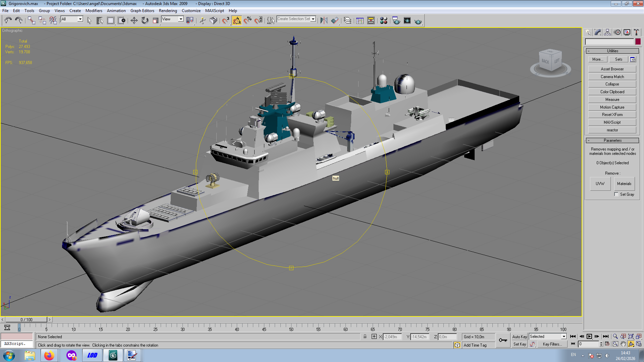Click the Quick Render teapot icon
The width and height of the screenshot is (644, 362).
pyautogui.click(x=418, y=21)
